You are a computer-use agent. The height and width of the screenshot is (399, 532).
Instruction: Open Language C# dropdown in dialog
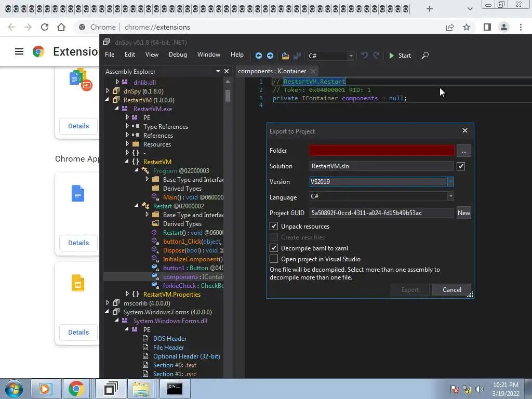(450, 196)
